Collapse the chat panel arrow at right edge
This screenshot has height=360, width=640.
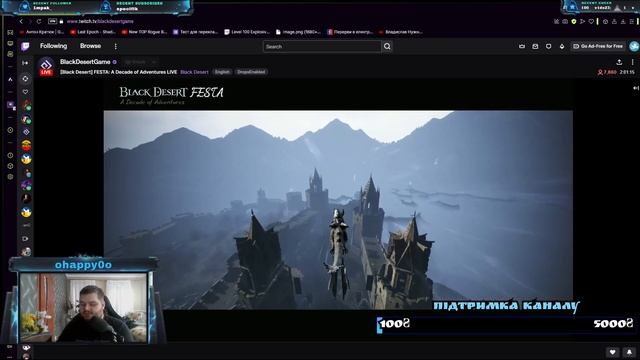click(x=636, y=88)
